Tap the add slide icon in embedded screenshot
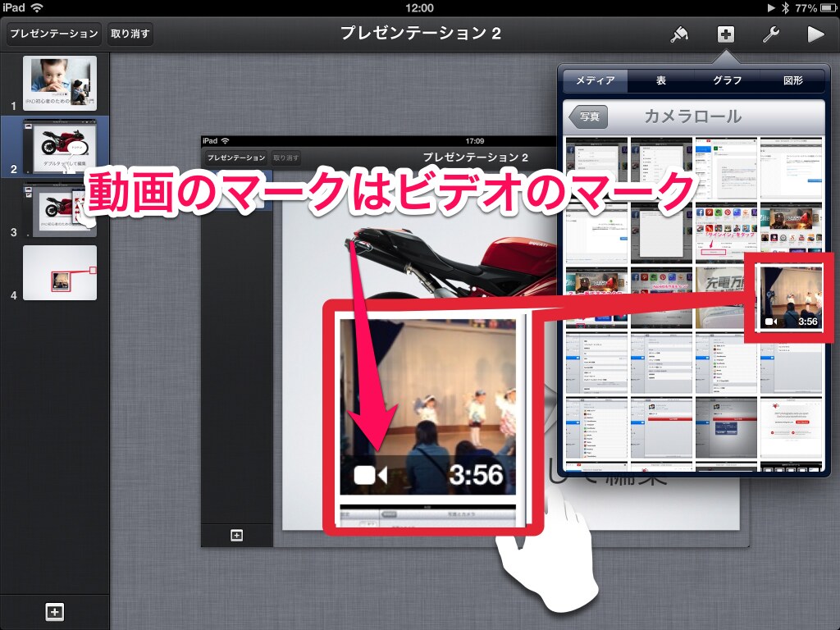This screenshot has width=840, height=630. pyautogui.click(x=236, y=536)
